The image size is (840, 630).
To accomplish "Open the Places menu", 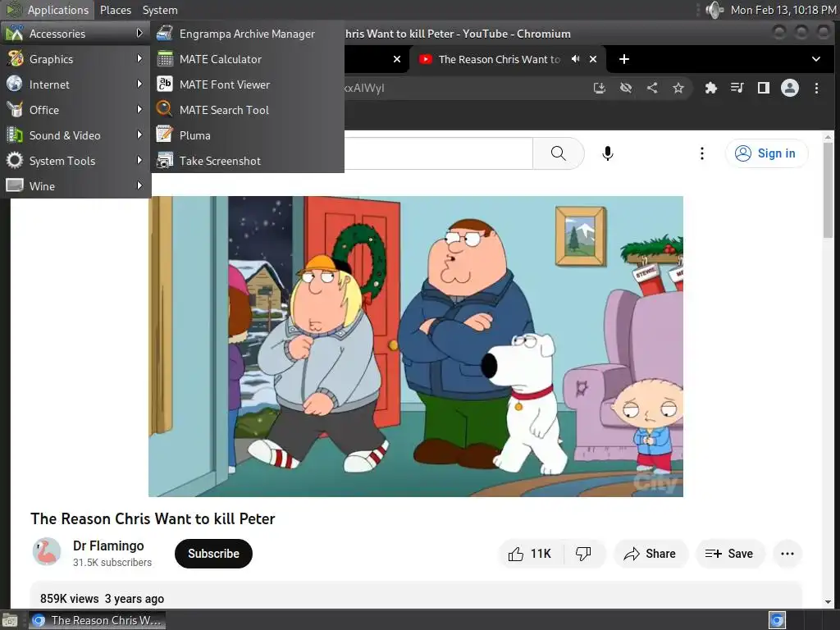I will 115,10.
